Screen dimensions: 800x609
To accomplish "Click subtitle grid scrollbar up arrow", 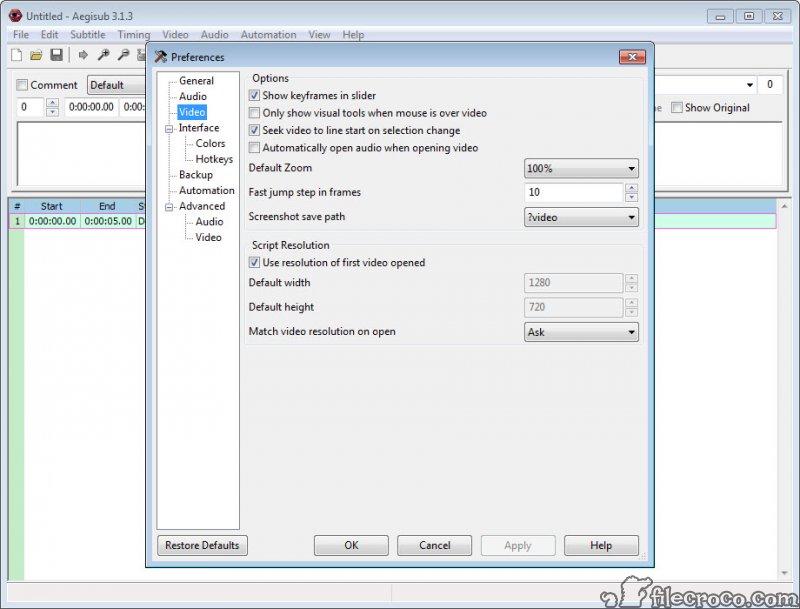I will click(784, 206).
